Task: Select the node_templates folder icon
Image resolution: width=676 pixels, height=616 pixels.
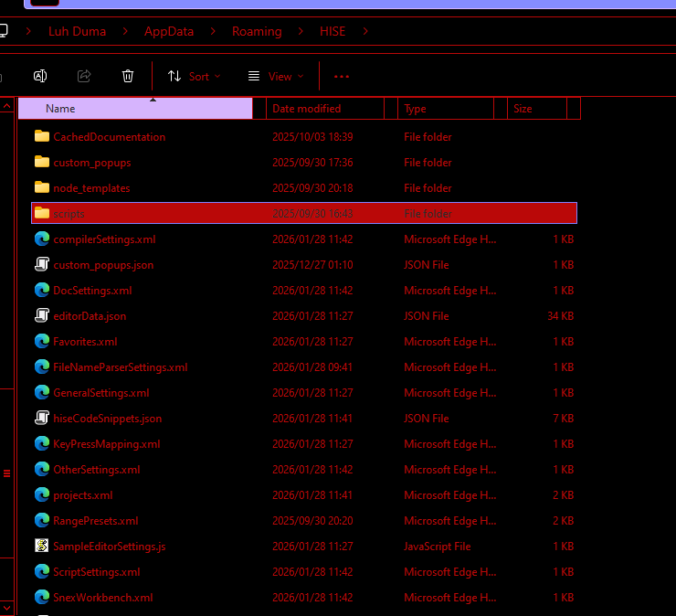Action: coord(42,187)
